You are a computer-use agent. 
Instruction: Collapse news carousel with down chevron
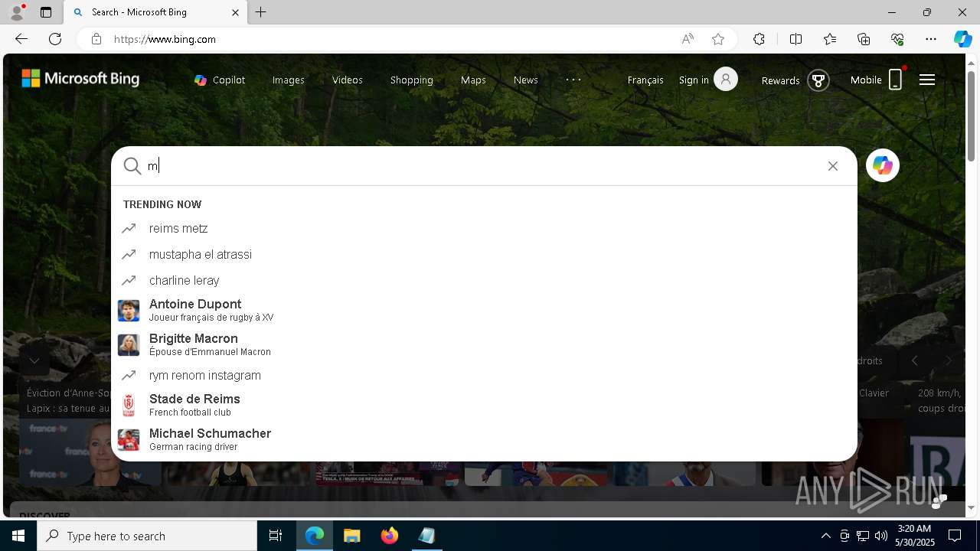coord(34,360)
